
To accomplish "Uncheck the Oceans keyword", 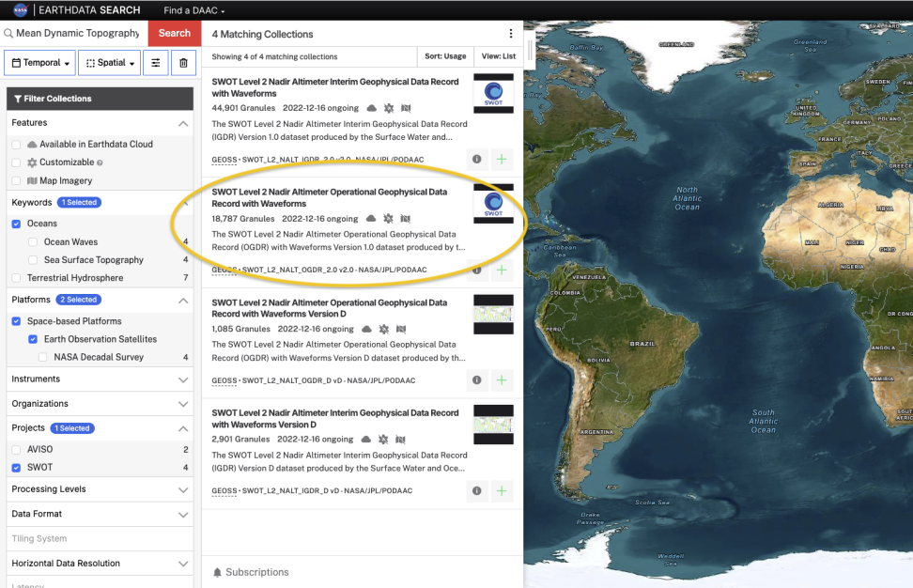I will [x=16, y=224].
